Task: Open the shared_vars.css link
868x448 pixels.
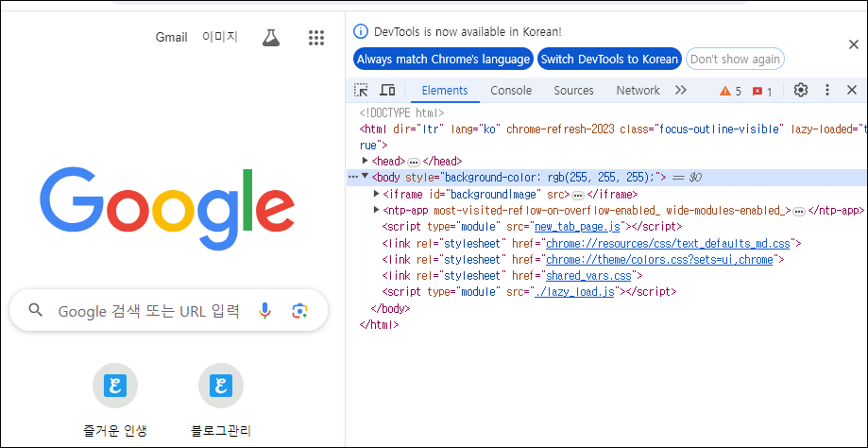Action: pyautogui.click(x=589, y=275)
